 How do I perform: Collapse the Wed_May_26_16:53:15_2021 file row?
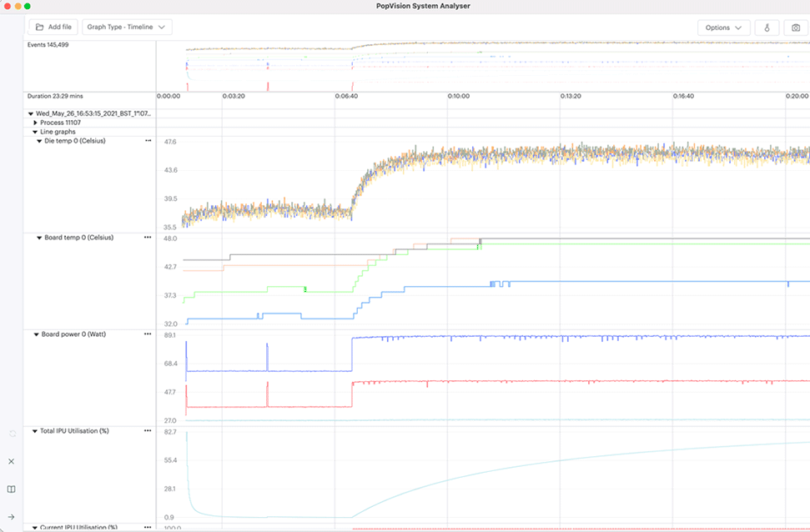tap(31, 113)
